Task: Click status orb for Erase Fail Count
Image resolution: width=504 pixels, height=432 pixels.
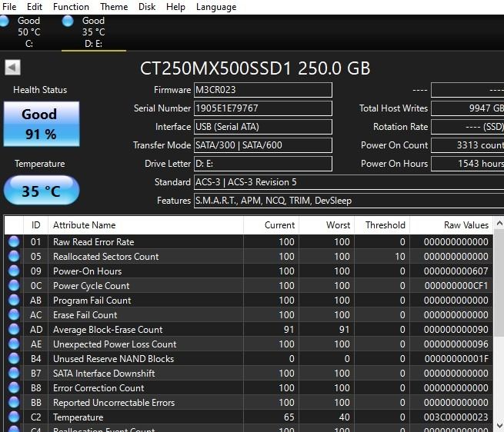Action: [14, 314]
